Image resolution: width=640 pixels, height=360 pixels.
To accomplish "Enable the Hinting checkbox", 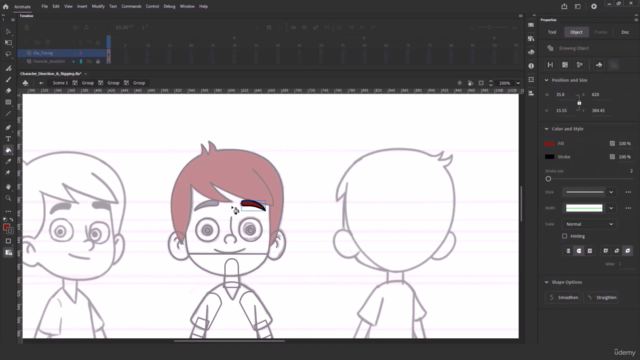I will [x=564, y=236].
